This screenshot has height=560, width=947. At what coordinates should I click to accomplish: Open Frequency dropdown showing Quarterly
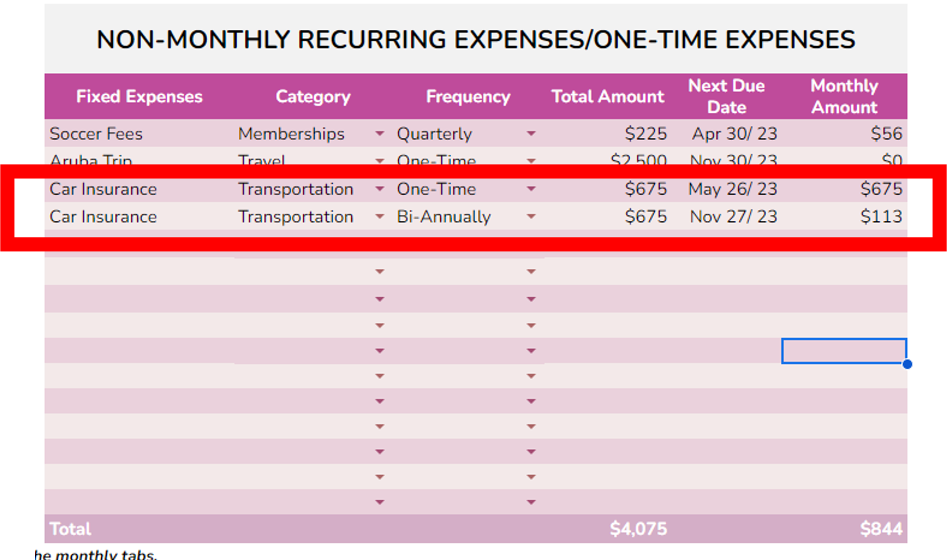coord(531,134)
